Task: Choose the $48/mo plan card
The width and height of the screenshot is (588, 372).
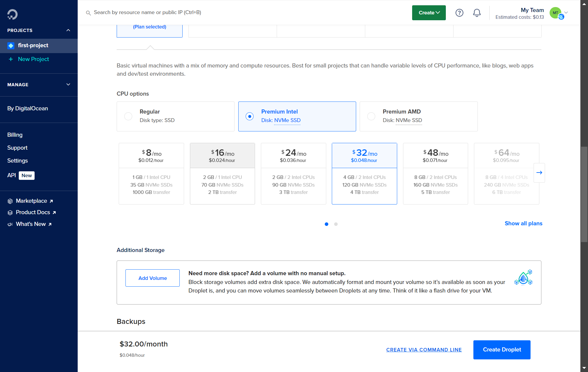Action: tap(436, 173)
